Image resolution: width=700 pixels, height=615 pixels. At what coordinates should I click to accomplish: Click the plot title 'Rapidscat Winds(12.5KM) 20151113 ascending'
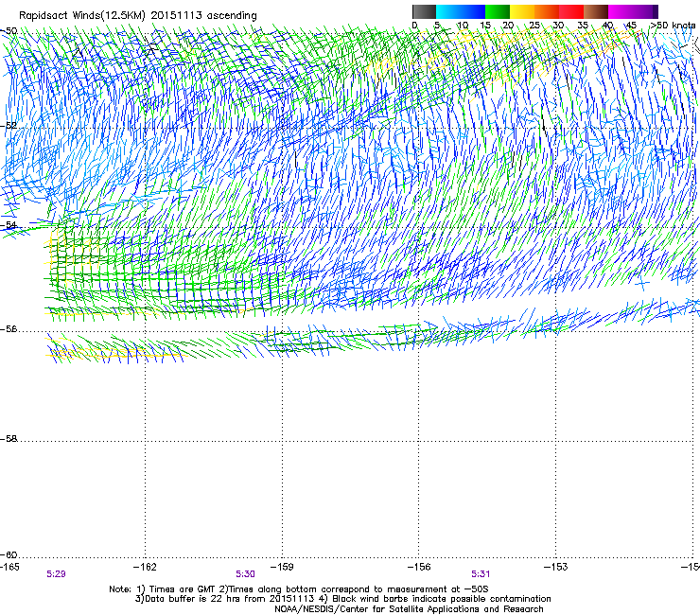click(x=138, y=16)
